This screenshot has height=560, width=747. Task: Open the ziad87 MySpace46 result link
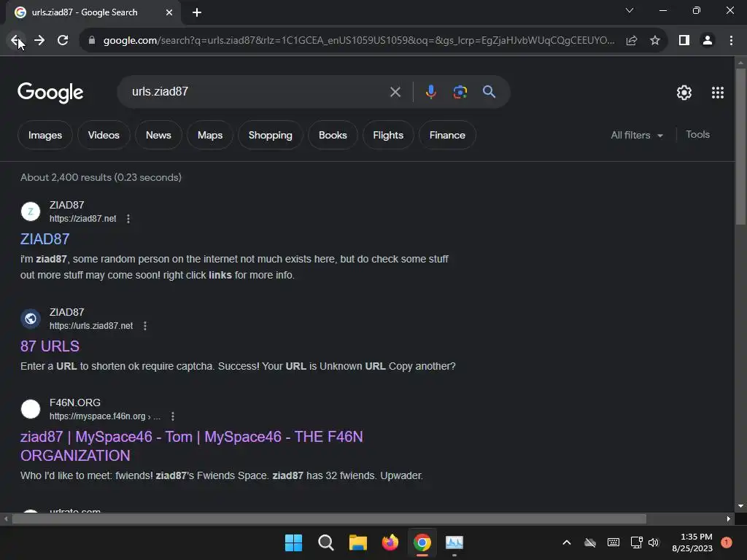(x=192, y=446)
